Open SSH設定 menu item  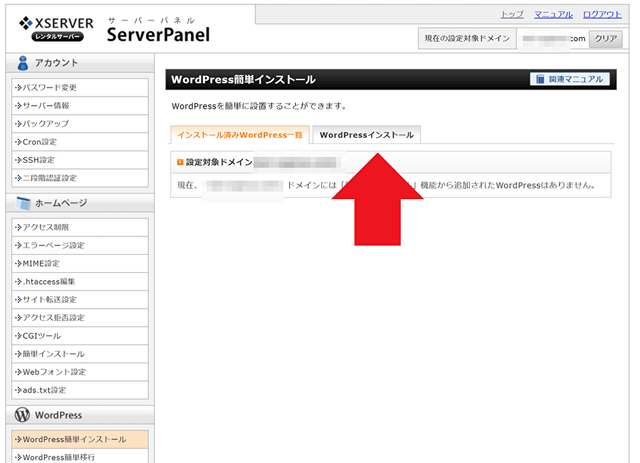click(x=80, y=160)
